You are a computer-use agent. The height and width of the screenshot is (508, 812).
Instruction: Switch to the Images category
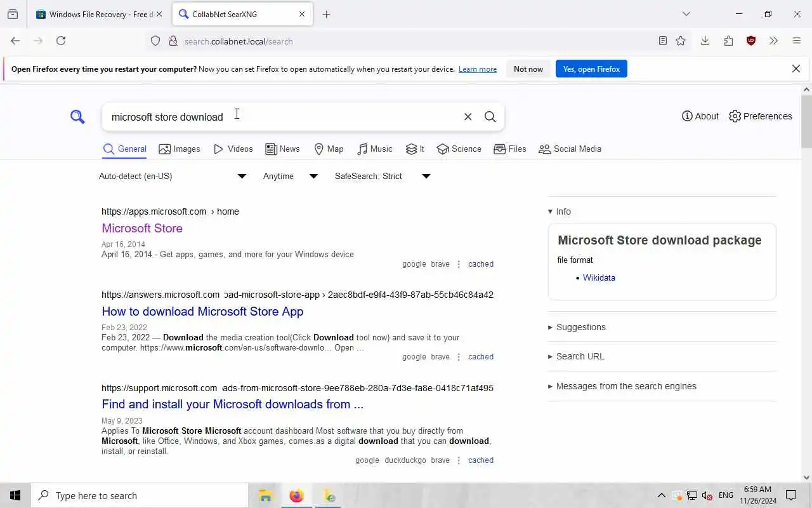(180, 149)
